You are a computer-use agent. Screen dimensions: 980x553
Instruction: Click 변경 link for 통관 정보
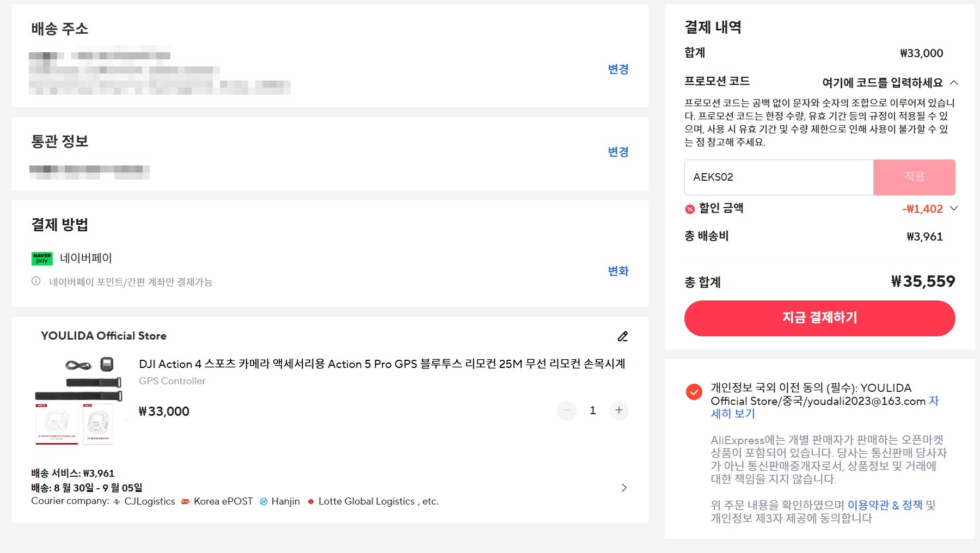tap(618, 152)
